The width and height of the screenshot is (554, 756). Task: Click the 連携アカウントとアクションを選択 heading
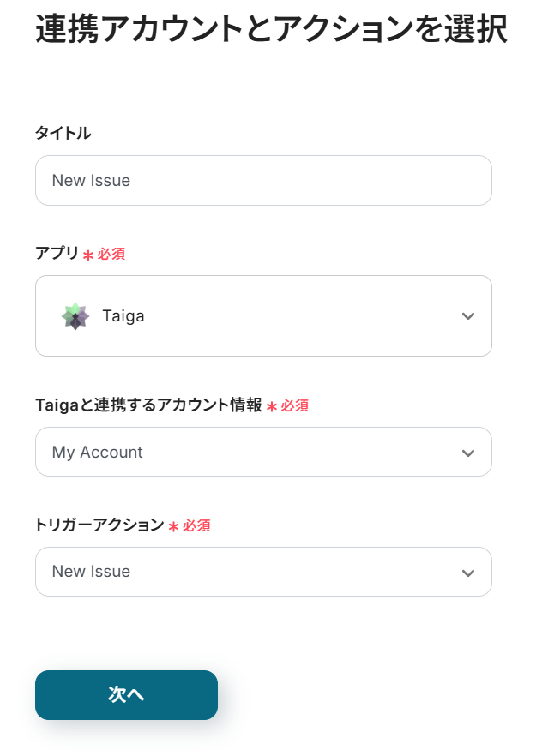coord(271,30)
